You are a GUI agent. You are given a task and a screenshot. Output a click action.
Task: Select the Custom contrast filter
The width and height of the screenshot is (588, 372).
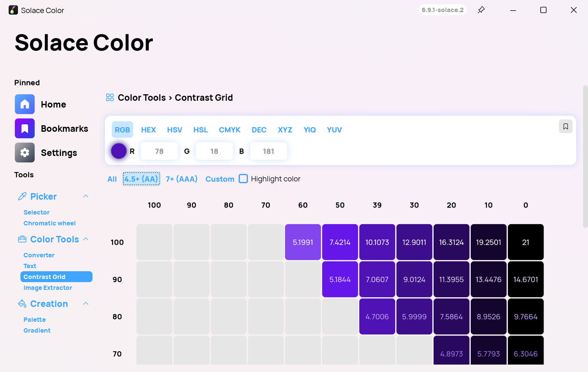pos(220,179)
